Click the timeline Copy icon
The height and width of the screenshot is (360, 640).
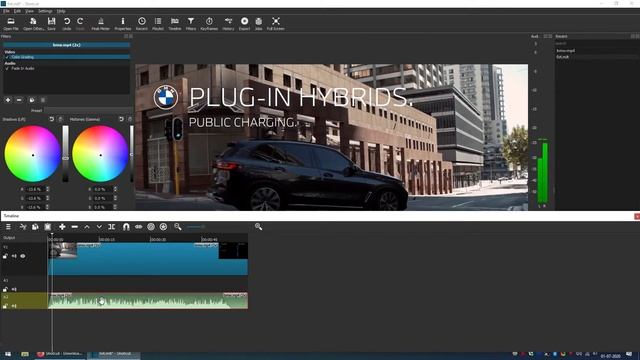pos(35,227)
